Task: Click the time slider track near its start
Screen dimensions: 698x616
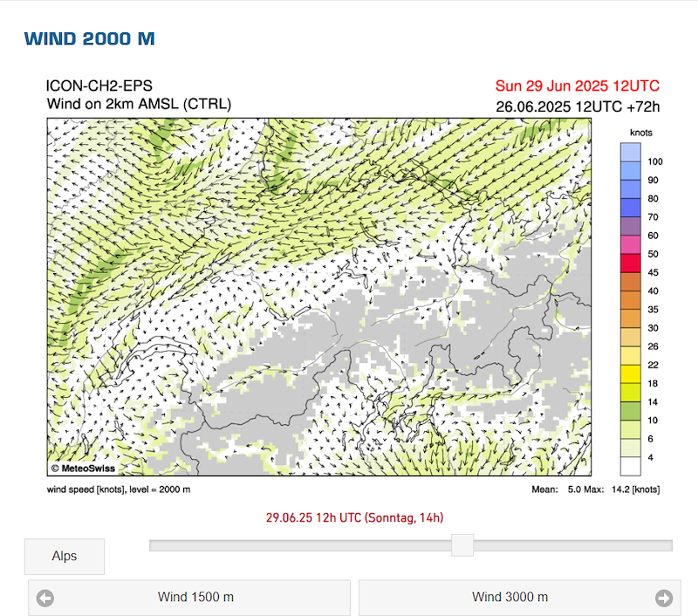Action: (161, 545)
